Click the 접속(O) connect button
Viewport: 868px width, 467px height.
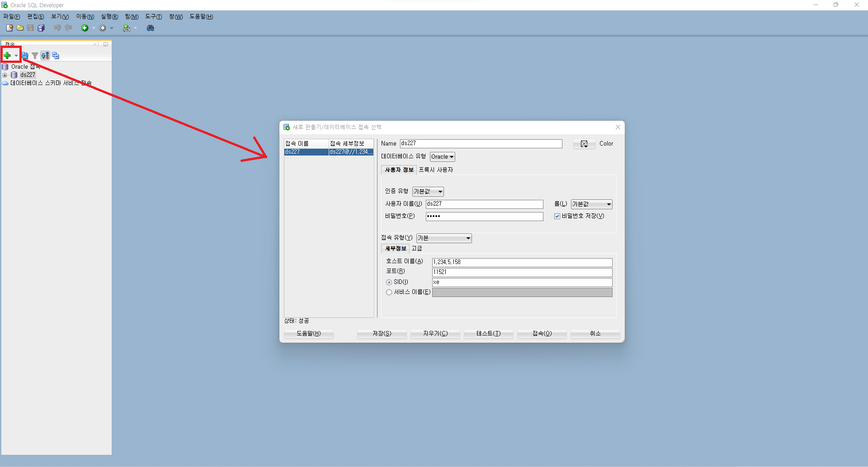[x=542, y=334]
